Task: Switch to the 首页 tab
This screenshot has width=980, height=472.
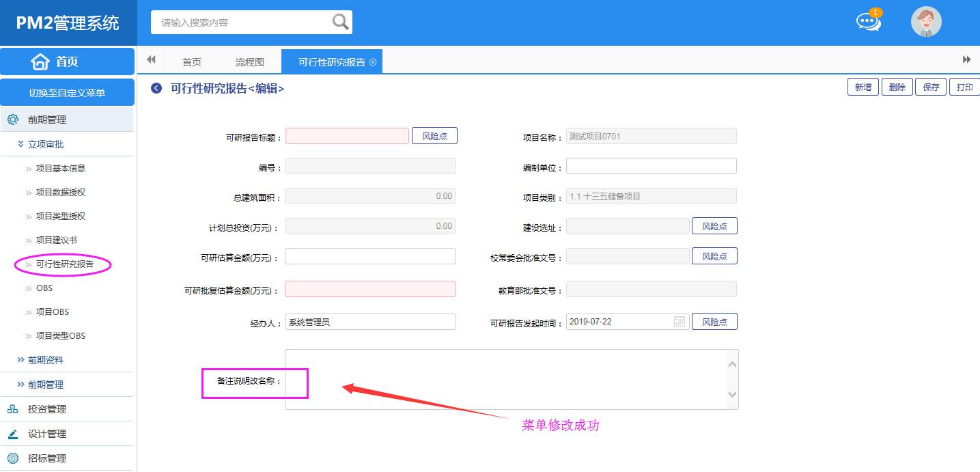Action: click(x=192, y=62)
